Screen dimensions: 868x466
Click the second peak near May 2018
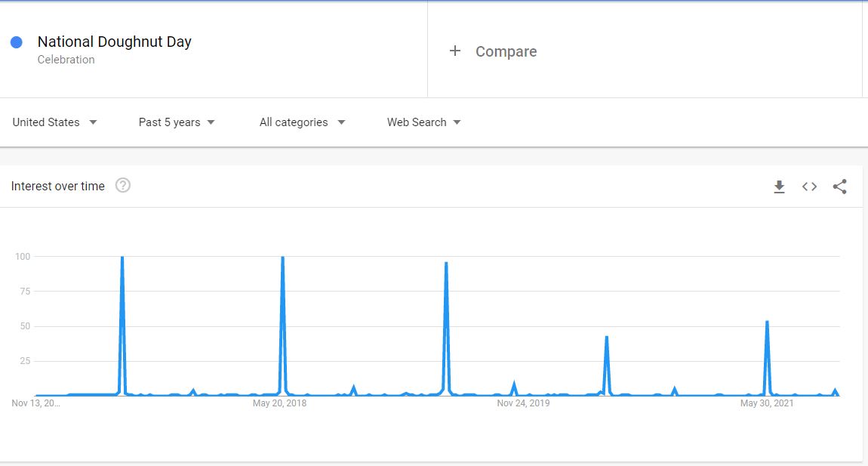(x=282, y=259)
